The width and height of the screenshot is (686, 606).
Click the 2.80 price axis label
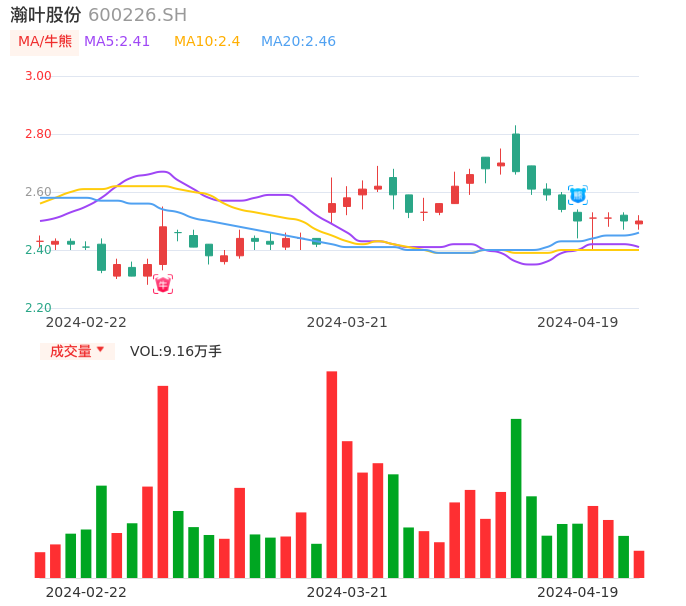[38, 134]
